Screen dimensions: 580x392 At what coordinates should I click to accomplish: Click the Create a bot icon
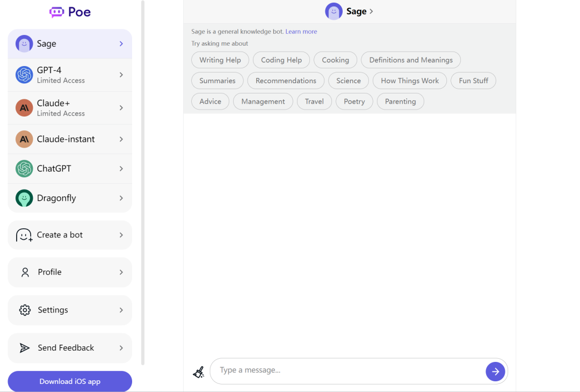[24, 235]
